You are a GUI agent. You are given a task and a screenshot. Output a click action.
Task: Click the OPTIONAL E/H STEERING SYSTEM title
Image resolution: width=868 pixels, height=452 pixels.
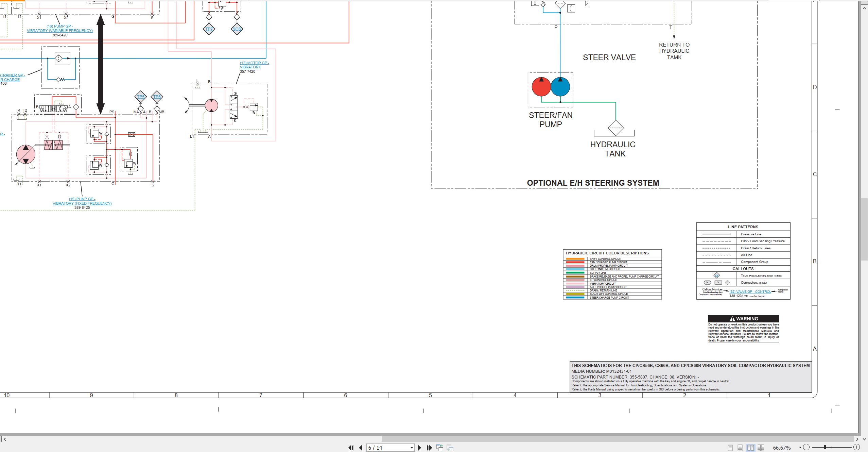coord(593,183)
